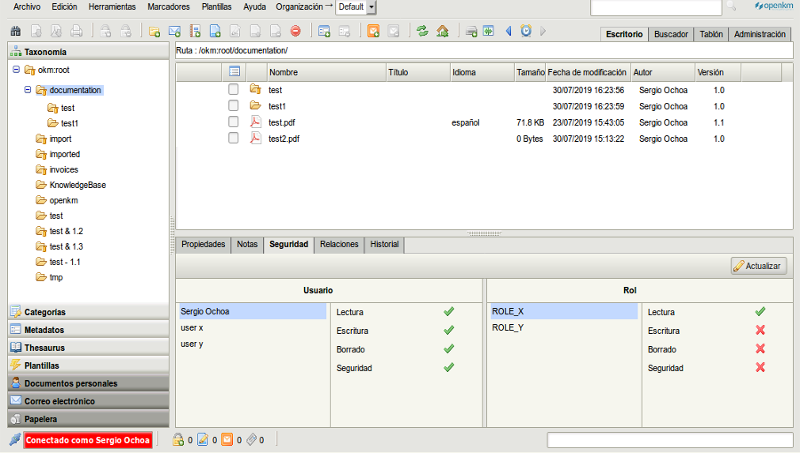This screenshot has height=453, width=801.
Task: Collapse the okm:root tree node
Action: pyautogui.click(x=16, y=70)
